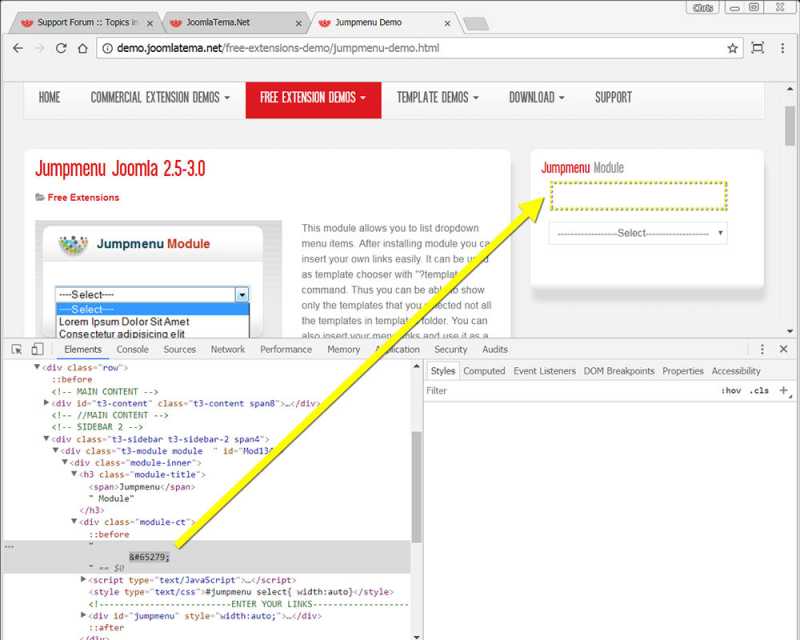Open Free Extension Demos menu
Viewport: 800px width, 640px height.
(313, 100)
